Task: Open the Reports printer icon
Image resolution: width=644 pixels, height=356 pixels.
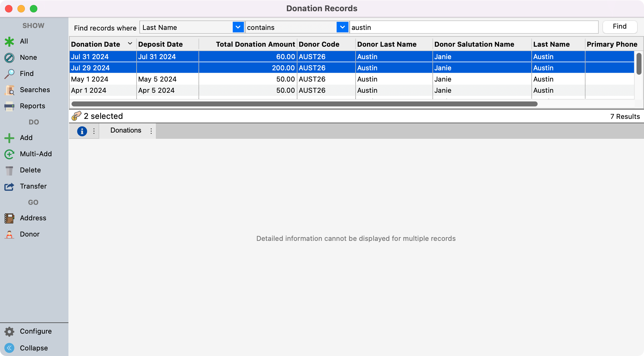Action: [9, 106]
